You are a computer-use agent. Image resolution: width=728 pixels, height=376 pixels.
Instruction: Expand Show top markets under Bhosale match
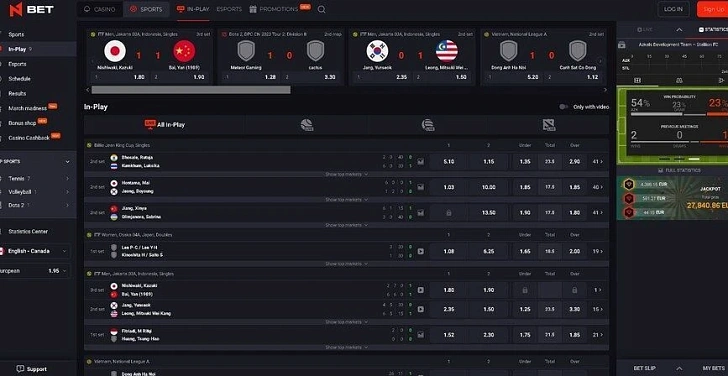[x=346, y=174]
